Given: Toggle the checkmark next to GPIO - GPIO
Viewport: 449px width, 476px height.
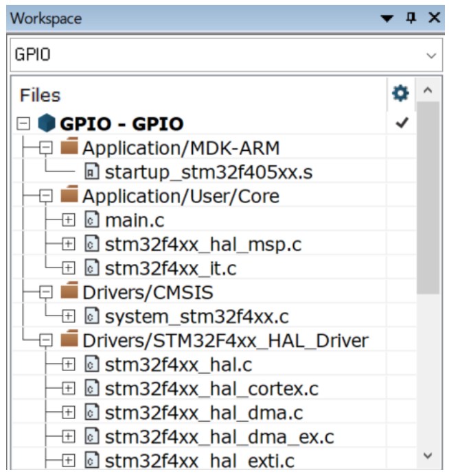Looking at the screenshot, I should 402,123.
